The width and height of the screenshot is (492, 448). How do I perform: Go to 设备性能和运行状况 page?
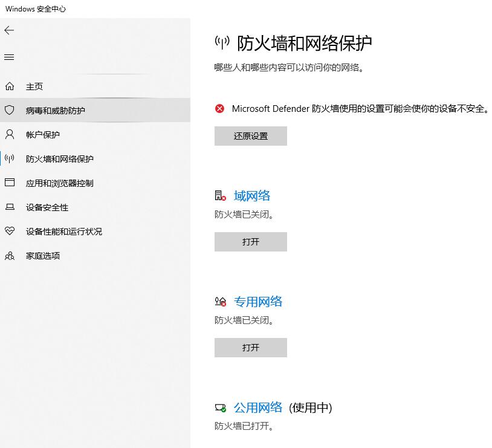click(64, 232)
